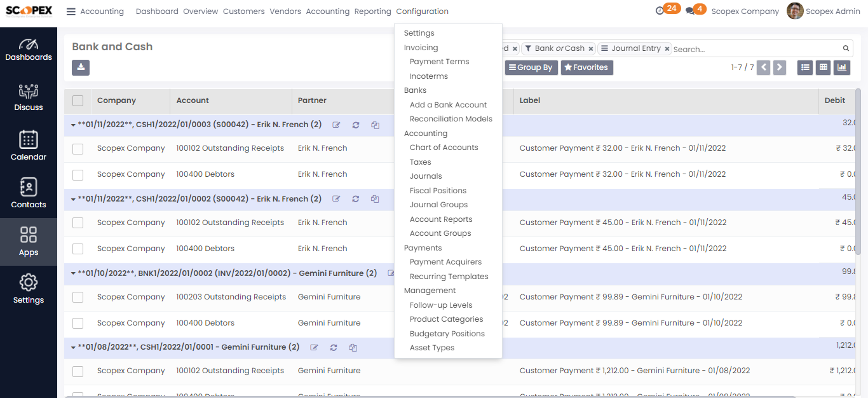Viewport: 868px width, 398px height.
Task: Collapse the BNK1/2022/01/0002 Gemini Furniture group
Action: [74, 273]
